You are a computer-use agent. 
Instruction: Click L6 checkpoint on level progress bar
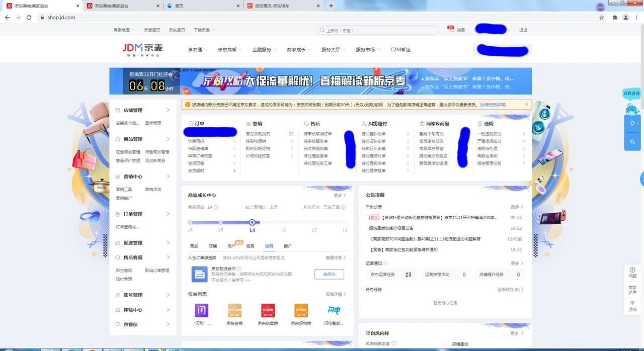(x=190, y=222)
